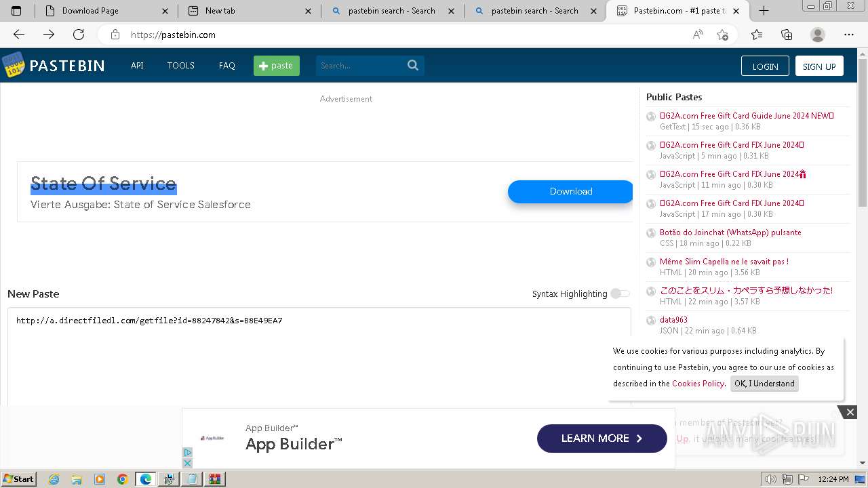Open the Read aloud icon in address bar

point(698,35)
